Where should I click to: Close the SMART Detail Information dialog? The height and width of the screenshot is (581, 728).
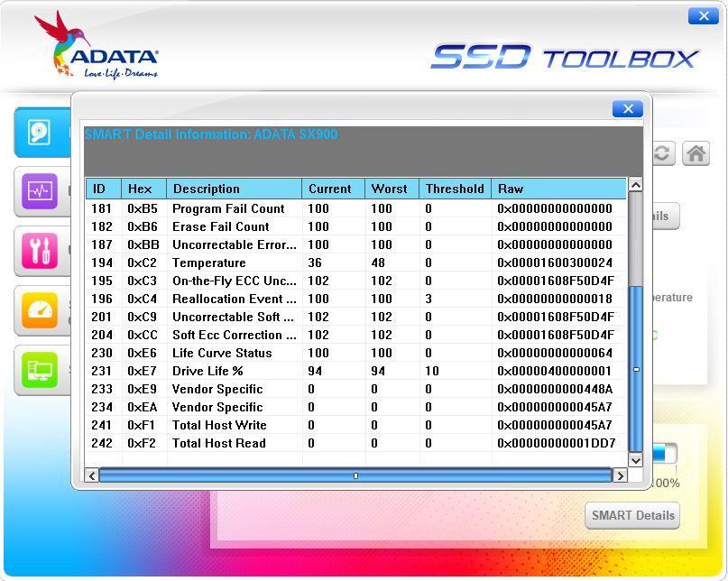click(x=627, y=109)
